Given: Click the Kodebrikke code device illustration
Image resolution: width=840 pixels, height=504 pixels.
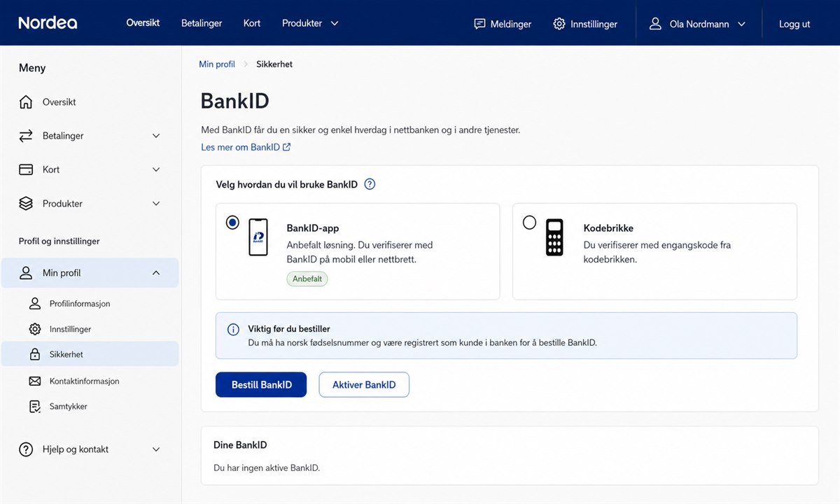Looking at the screenshot, I should [554, 237].
